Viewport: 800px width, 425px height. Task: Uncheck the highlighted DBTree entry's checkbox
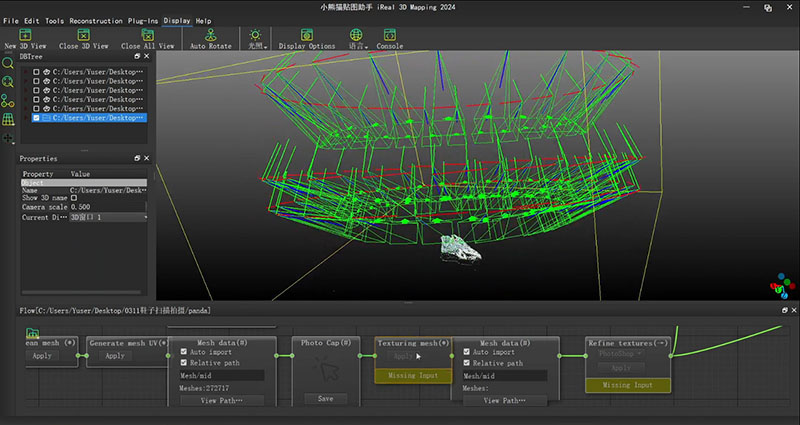pos(36,118)
